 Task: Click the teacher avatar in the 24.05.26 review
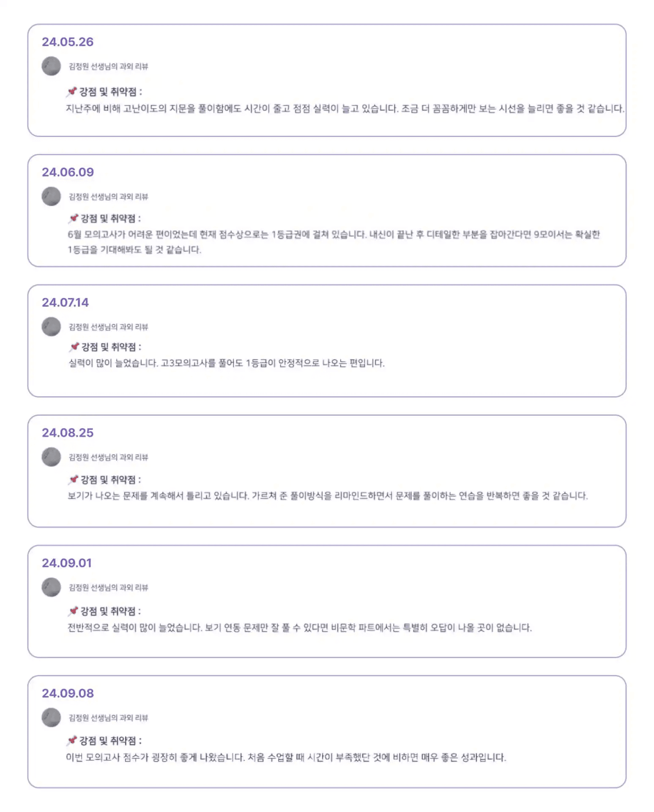pos(51,66)
